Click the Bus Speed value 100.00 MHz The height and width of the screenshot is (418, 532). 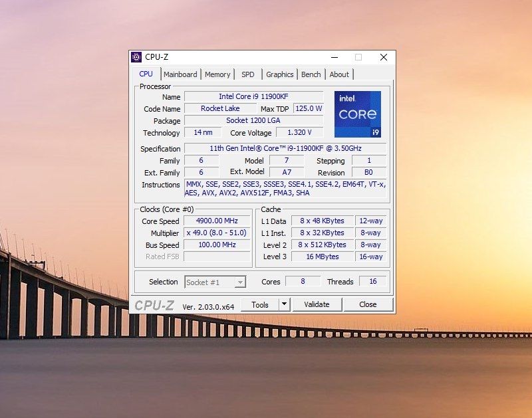pyautogui.click(x=217, y=245)
